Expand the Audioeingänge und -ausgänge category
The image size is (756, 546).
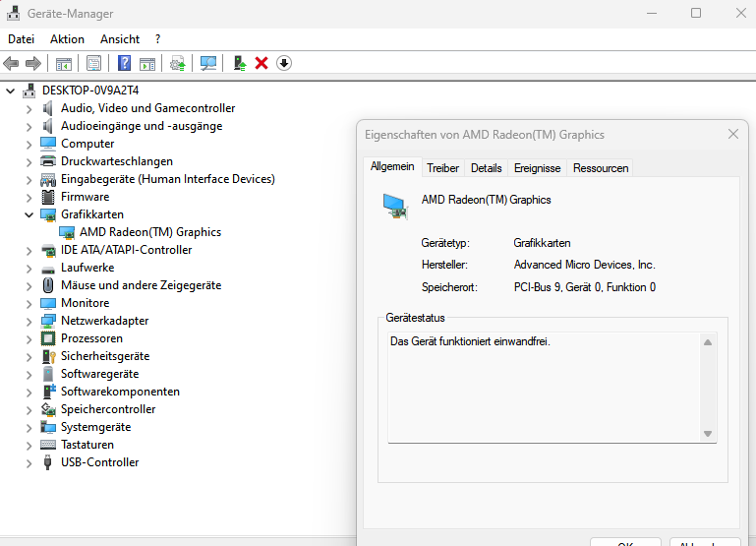(29, 126)
